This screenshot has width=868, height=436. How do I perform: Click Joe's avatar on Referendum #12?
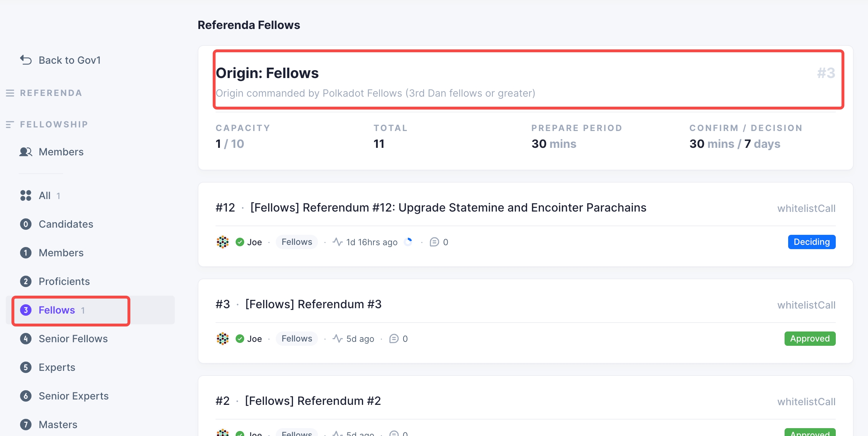222,242
